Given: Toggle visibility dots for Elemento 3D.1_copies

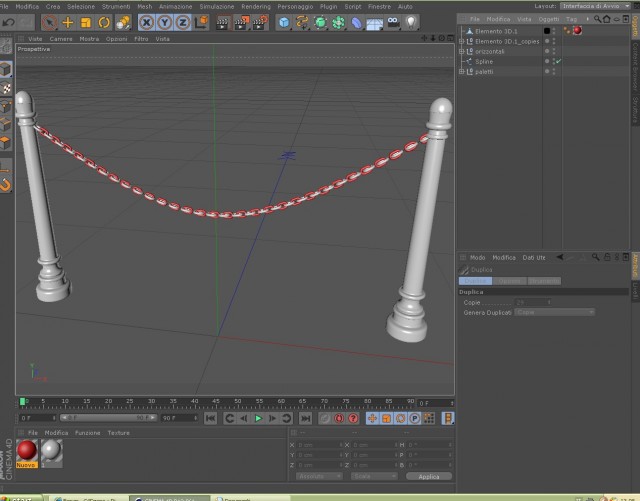Looking at the screenshot, I should point(554,41).
